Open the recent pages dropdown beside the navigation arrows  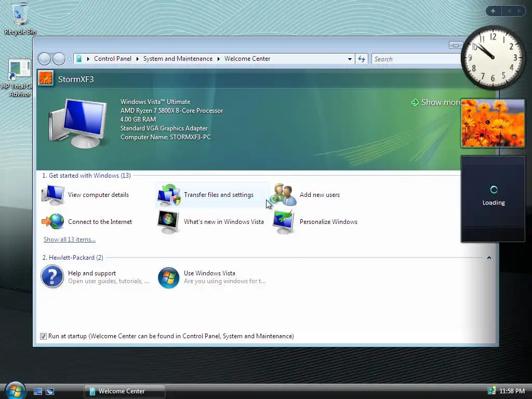[x=69, y=59]
